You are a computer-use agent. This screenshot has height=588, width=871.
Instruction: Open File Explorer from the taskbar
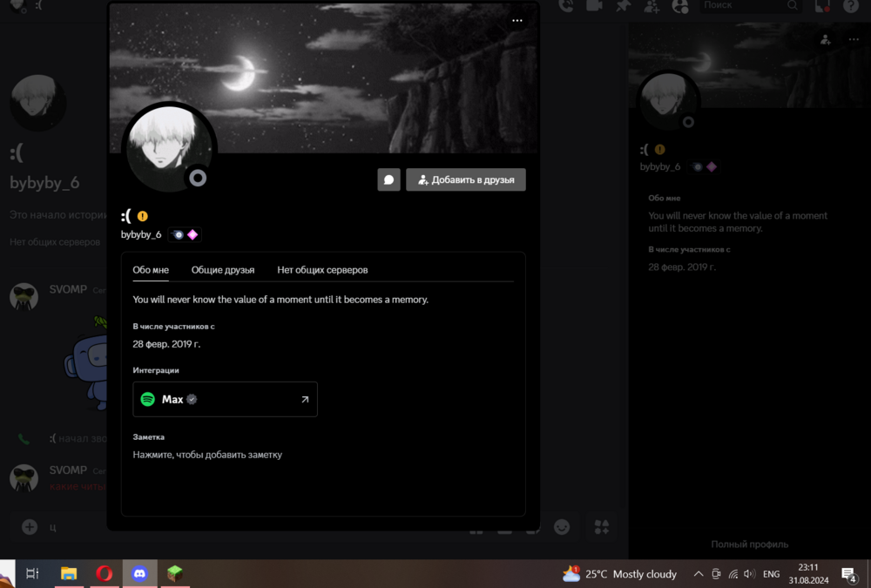point(68,573)
